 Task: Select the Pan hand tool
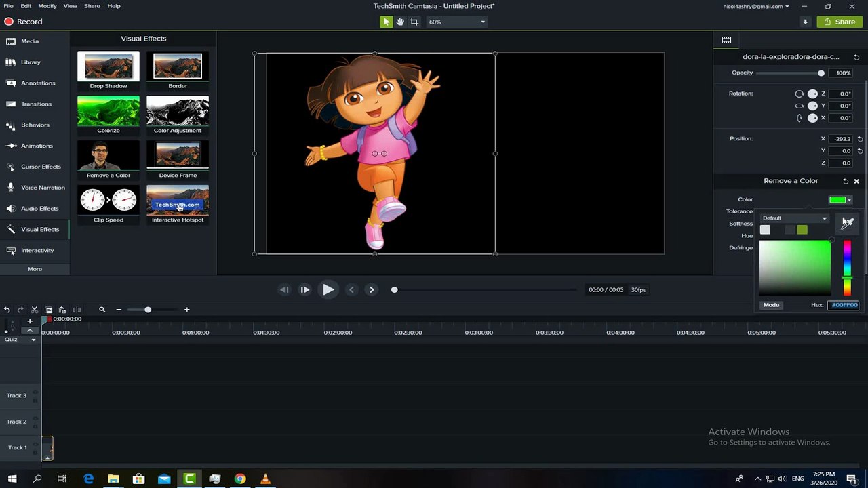coord(400,22)
